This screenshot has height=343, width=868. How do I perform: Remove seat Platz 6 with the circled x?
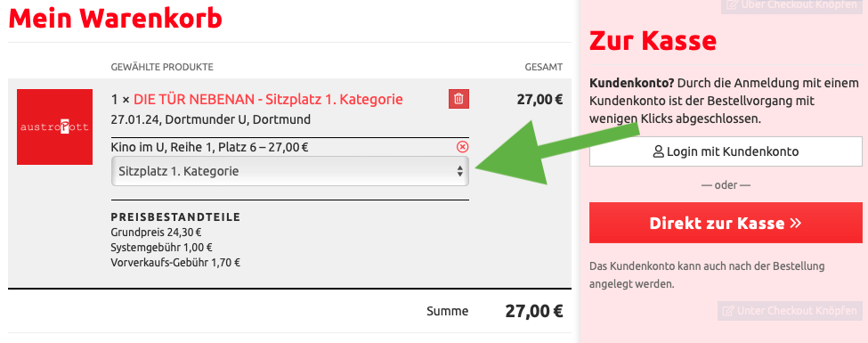pyautogui.click(x=462, y=147)
